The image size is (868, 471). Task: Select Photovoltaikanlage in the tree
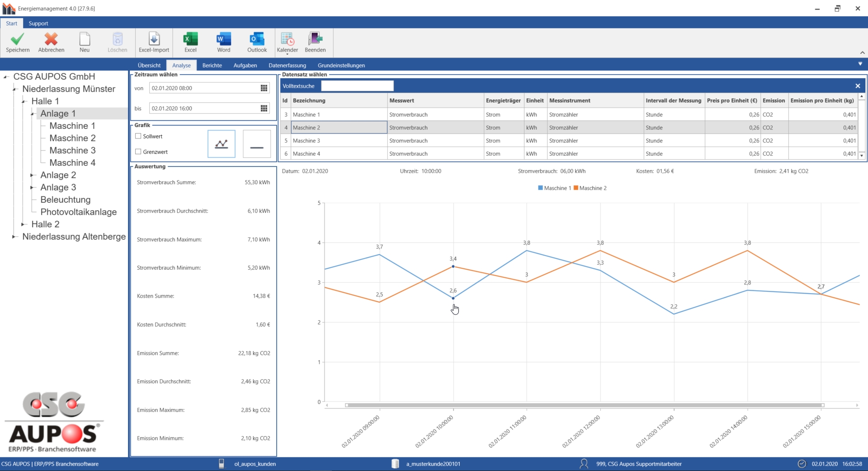[x=79, y=212]
